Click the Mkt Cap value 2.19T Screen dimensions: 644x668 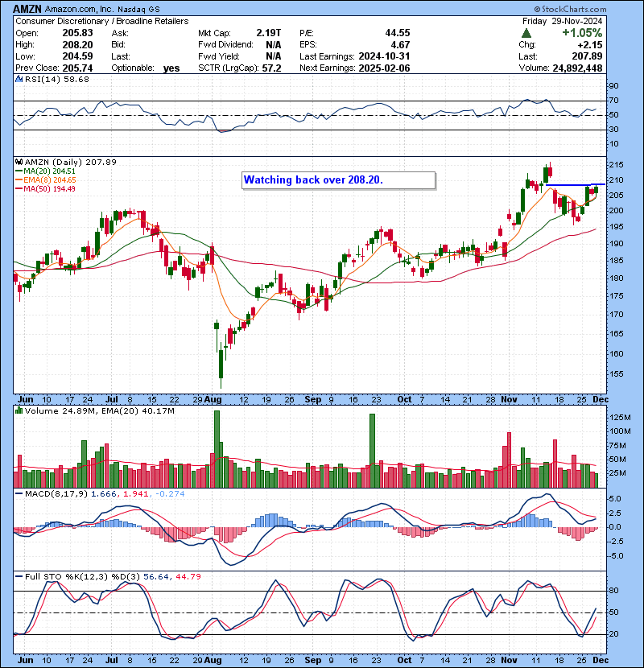click(x=269, y=33)
